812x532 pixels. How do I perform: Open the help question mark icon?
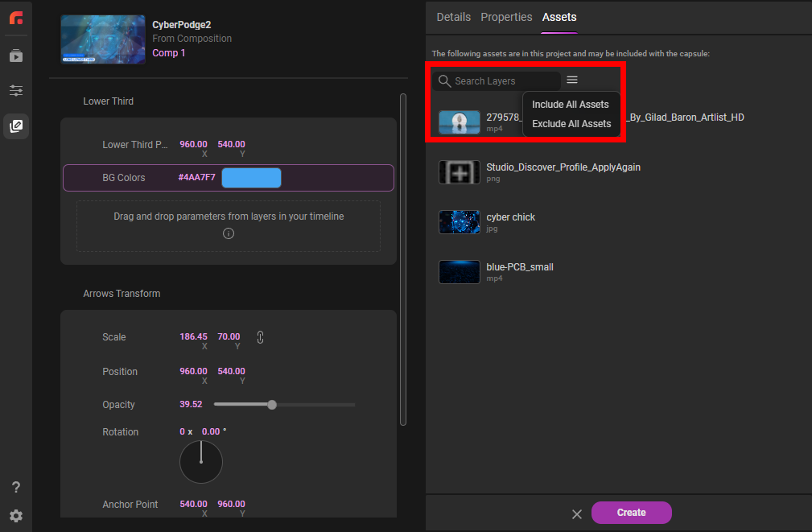click(x=15, y=487)
